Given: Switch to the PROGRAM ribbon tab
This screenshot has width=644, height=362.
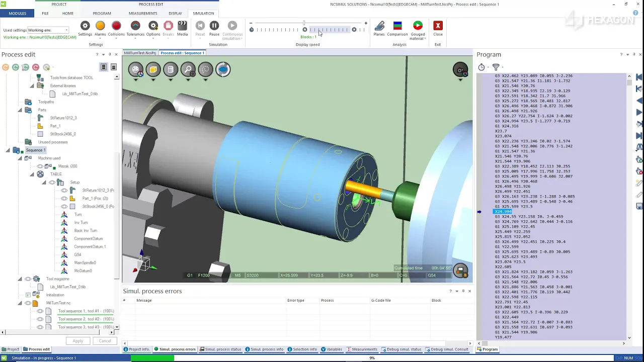Looking at the screenshot, I should coord(102,14).
